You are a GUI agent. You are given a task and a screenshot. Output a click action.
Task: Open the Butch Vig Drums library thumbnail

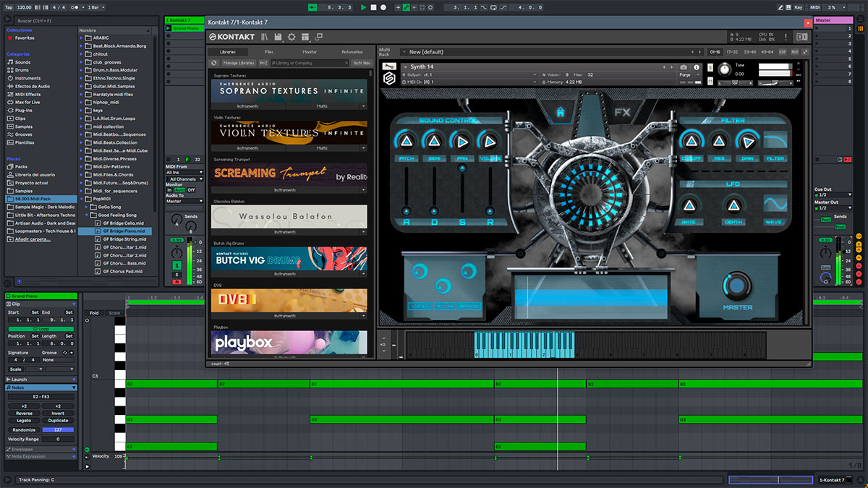click(289, 259)
